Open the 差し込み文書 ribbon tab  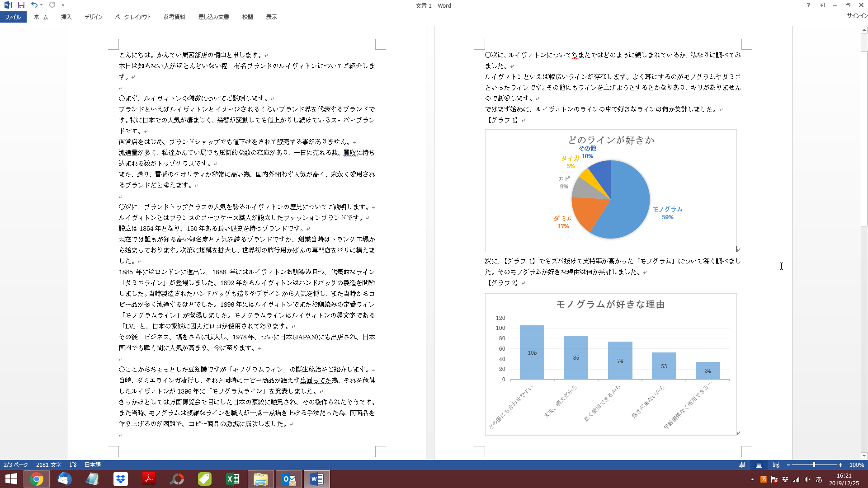[x=214, y=17]
